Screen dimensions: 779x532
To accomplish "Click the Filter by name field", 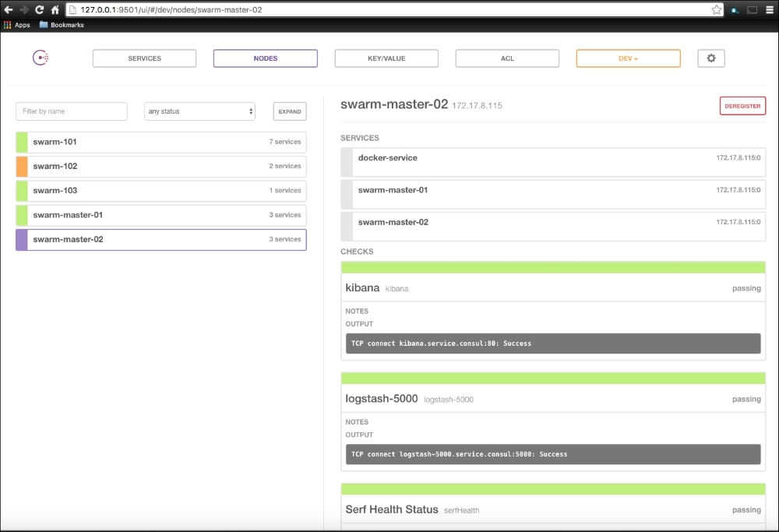I will pyautogui.click(x=71, y=111).
